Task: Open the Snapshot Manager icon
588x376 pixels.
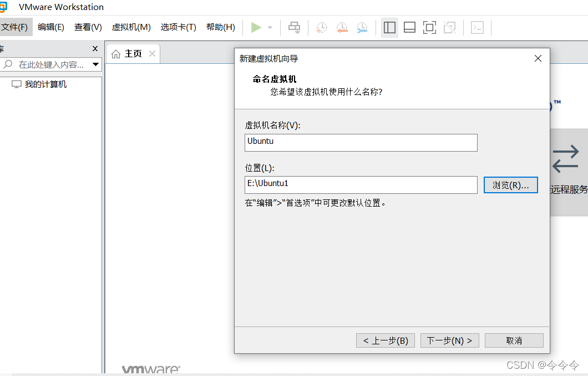Action: [362, 27]
